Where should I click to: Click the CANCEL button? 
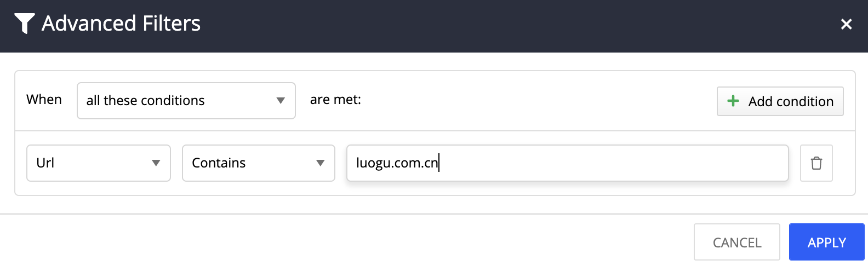(736, 242)
